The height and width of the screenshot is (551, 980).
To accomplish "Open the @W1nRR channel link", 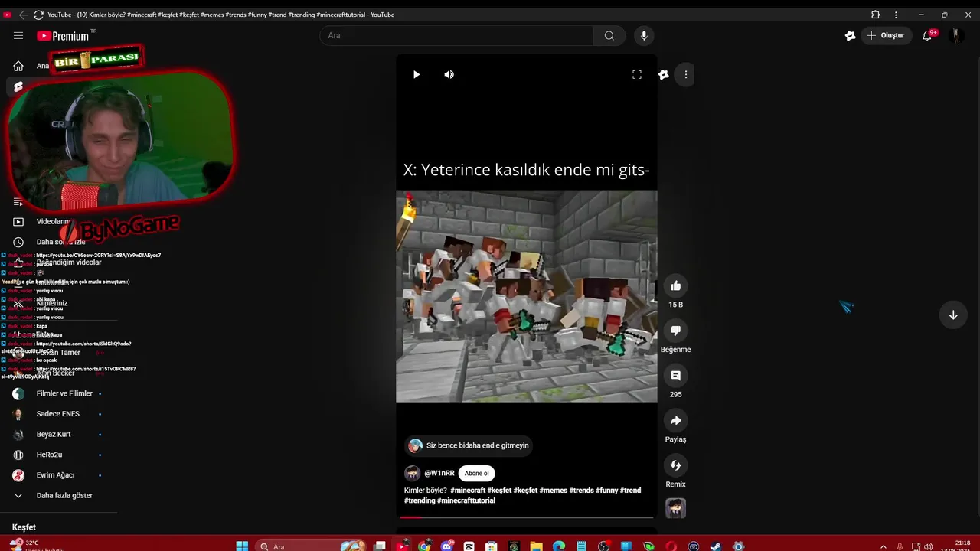I will (x=439, y=473).
